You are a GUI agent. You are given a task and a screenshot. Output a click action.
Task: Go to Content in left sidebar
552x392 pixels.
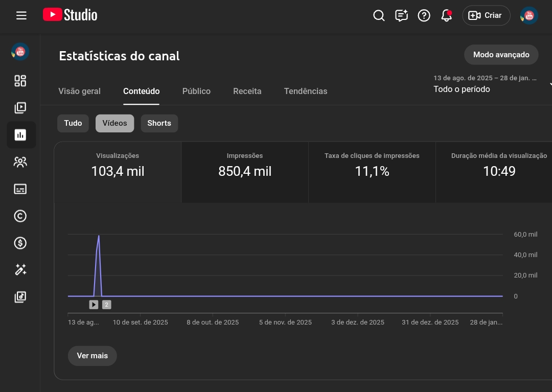point(20,108)
